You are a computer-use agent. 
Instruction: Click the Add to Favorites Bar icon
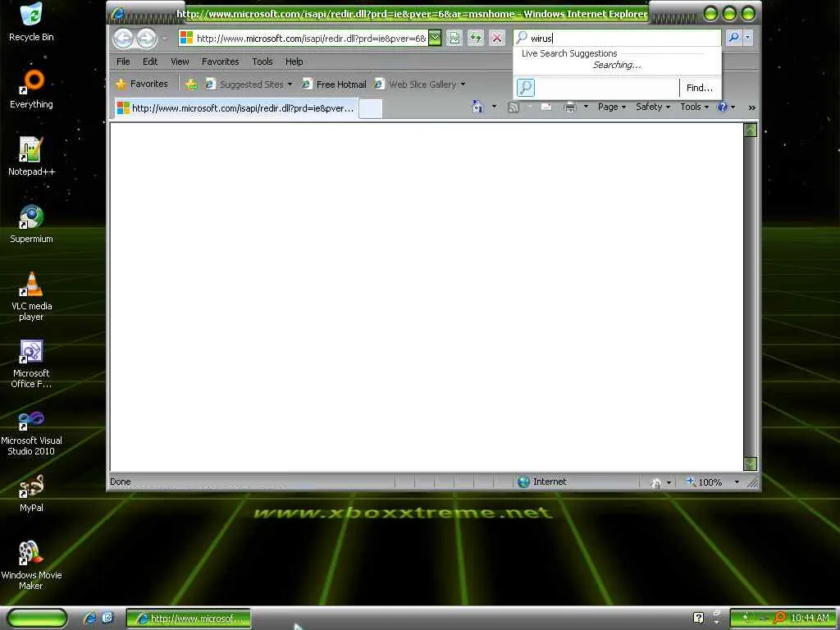[191, 84]
